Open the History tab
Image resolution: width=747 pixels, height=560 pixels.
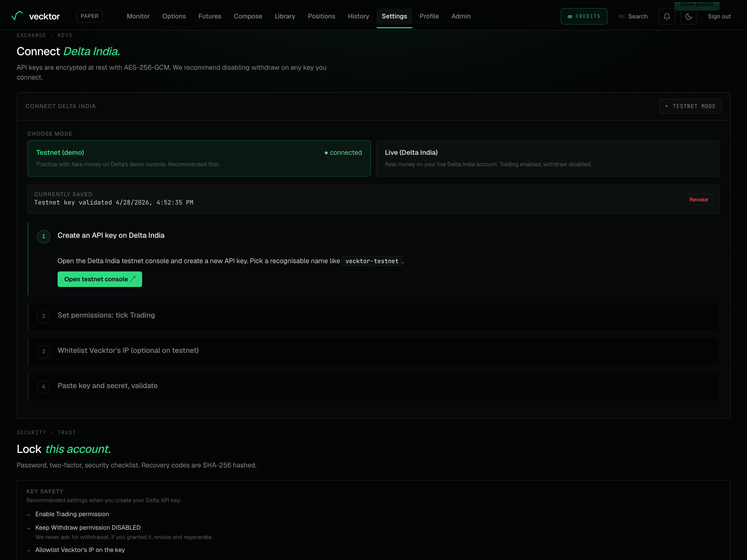pos(358,16)
